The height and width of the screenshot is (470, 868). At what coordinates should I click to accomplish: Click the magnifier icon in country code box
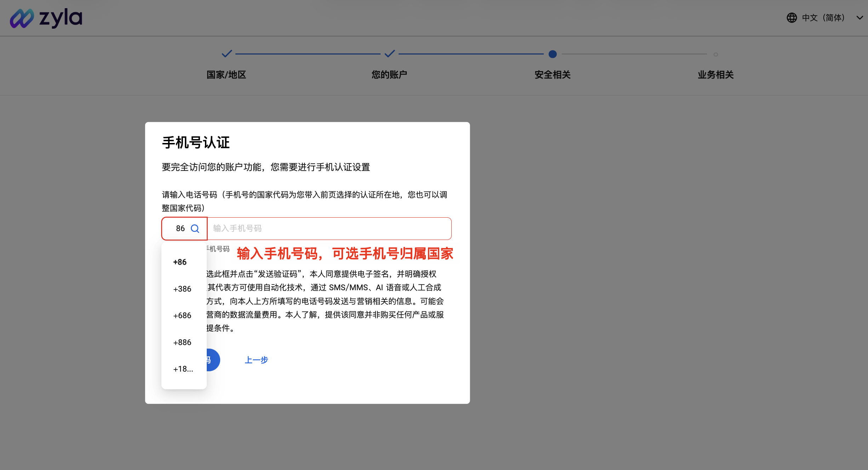[x=195, y=229]
